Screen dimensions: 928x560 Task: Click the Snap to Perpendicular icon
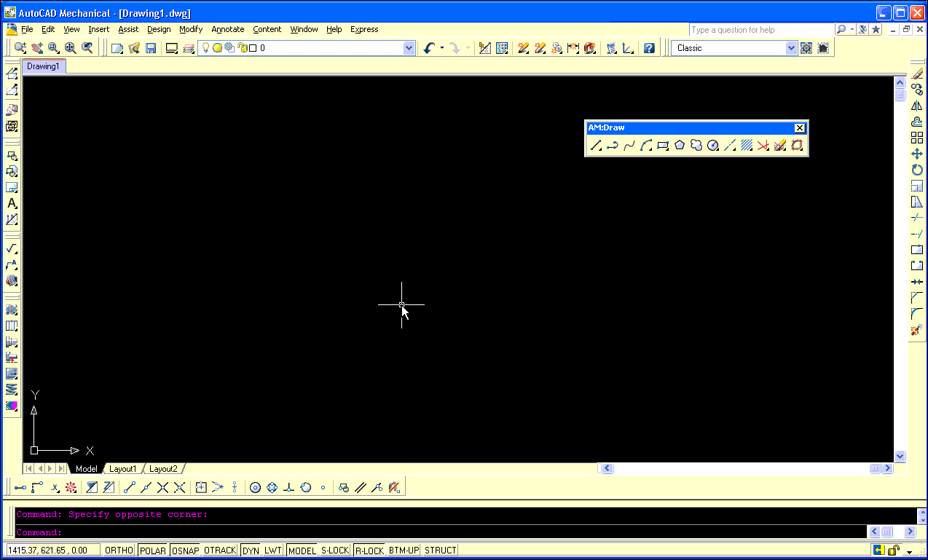pyautogui.click(x=288, y=488)
